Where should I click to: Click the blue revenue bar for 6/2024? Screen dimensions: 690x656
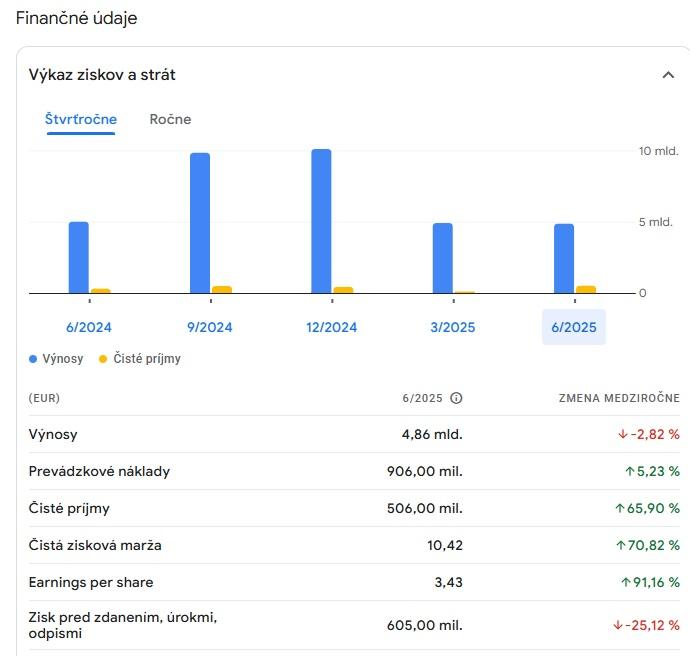pos(79,257)
